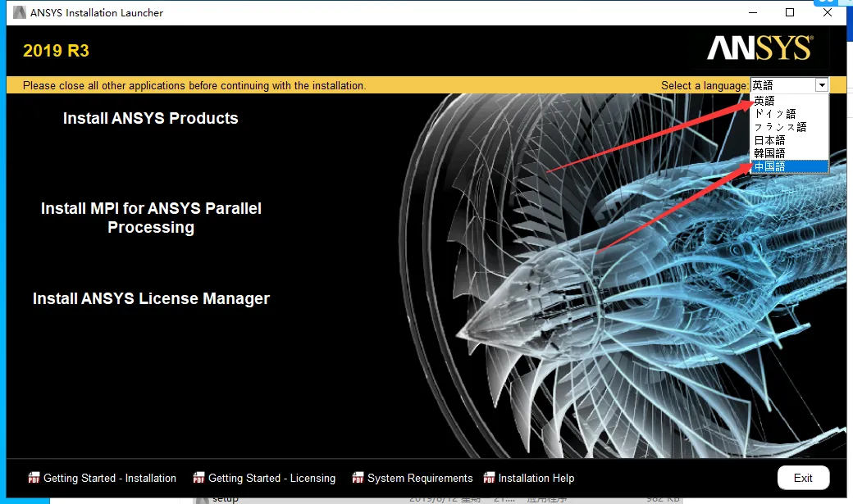Click PDF icon beside Getting Started - Installation
The height and width of the screenshot is (504, 853).
[x=34, y=477]
